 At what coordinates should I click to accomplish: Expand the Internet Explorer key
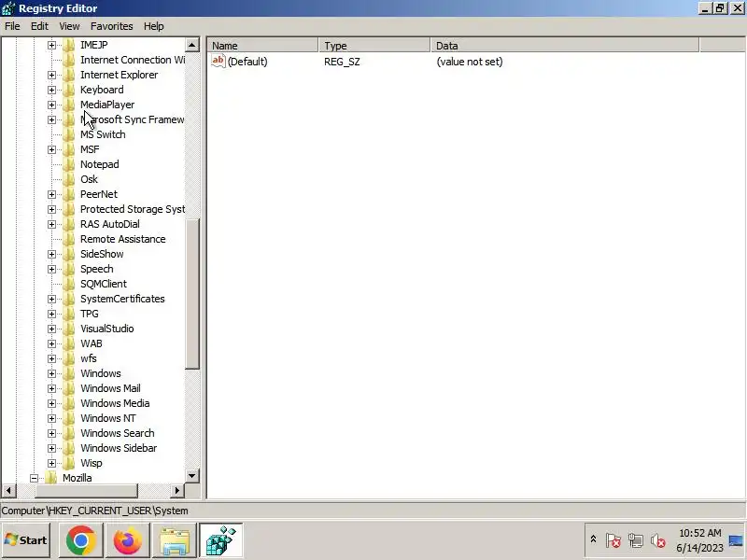[x=51, y=76]
